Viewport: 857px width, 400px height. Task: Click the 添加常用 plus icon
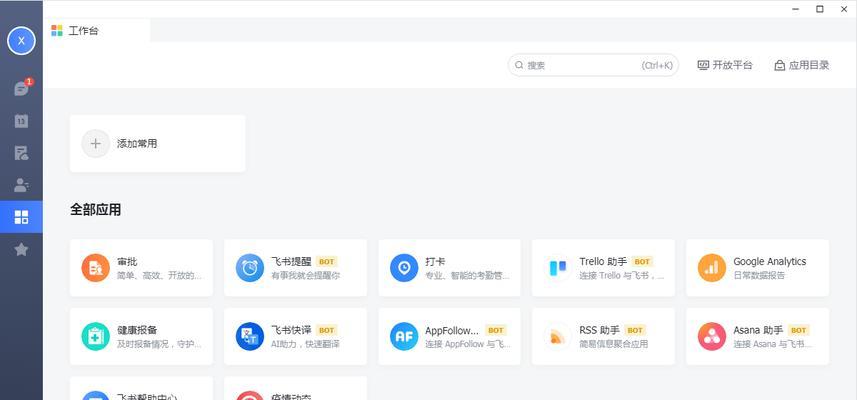pyautogui.click(x=96, y=144)
